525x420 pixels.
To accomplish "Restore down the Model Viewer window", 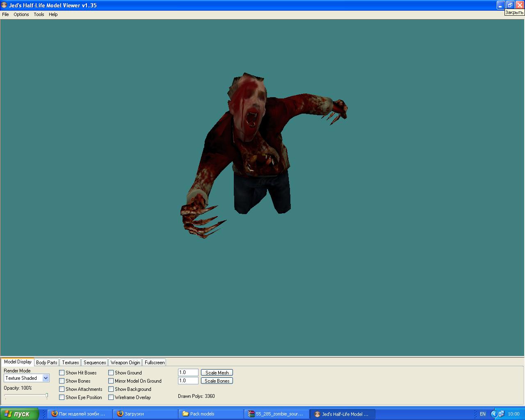I will pos(510,5).
